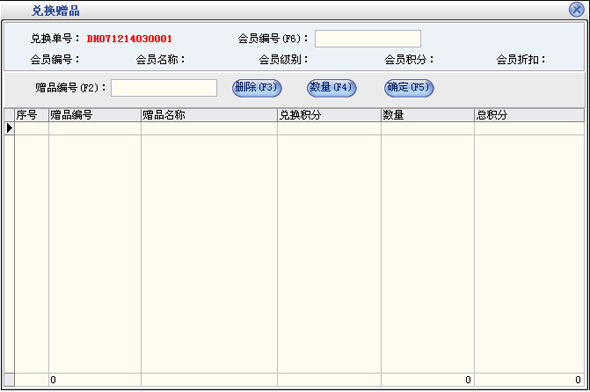Focus the 赠品编号(F2) input field

click(x=164, y=88)
